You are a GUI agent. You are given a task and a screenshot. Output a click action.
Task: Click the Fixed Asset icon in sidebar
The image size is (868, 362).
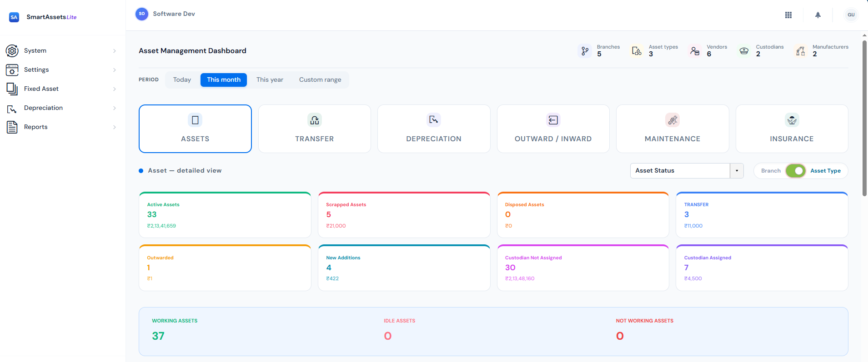(x=12, y=89)
